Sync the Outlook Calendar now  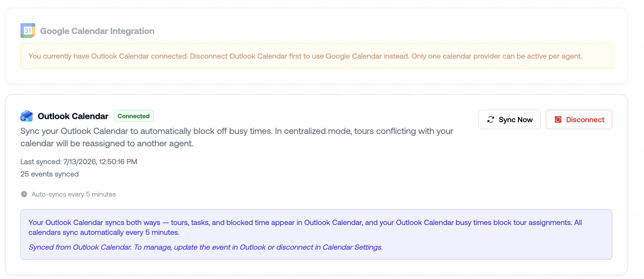510,119
